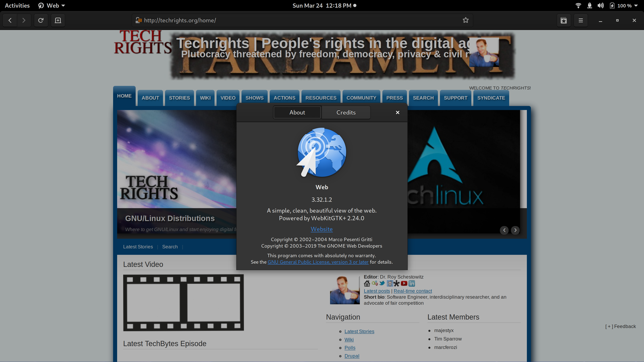The image size is (644, 362).
Task: Click the YouTube icon under editor name
Action: [x=404, y=283]
